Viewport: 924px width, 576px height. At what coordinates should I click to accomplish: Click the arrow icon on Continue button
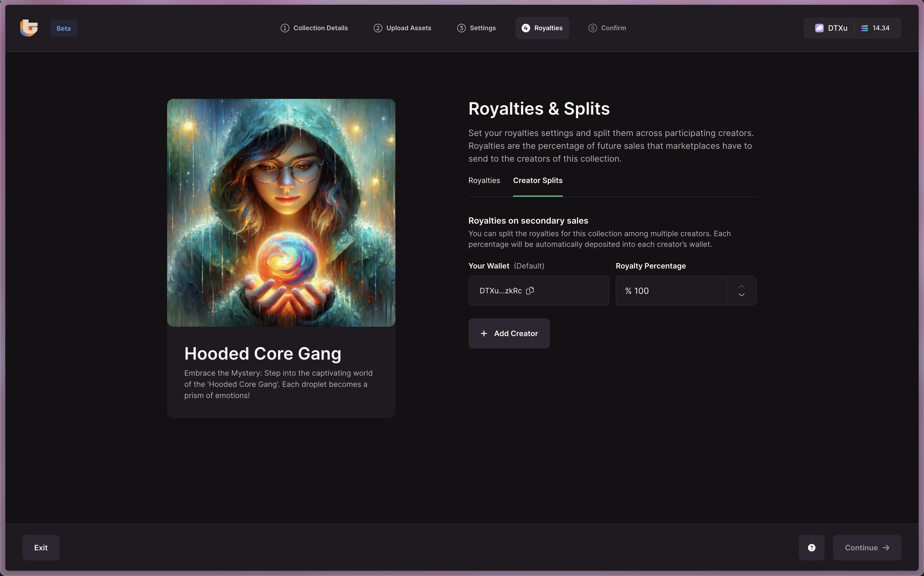coord(886,547)
